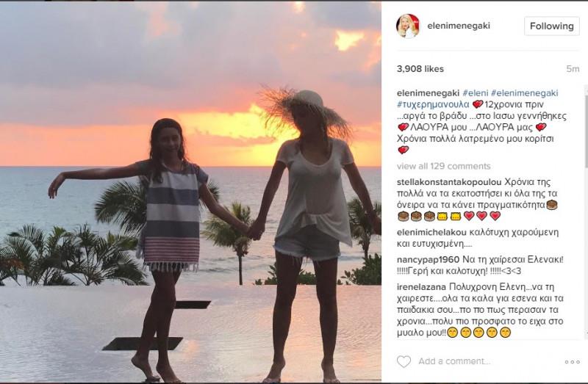Click elenimenegaki username in header
Viewport: 588px width, 384px height.
[x=459, y=26]
